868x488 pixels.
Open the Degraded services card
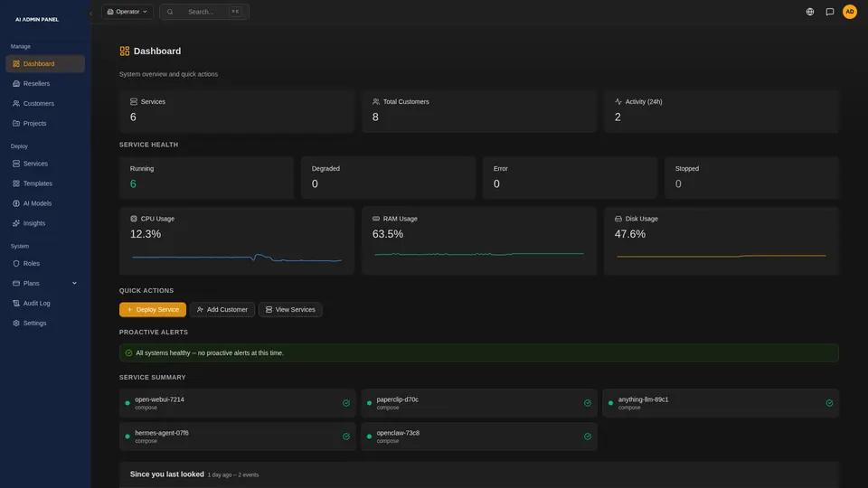pyautogui.click(x=388, y=178)
